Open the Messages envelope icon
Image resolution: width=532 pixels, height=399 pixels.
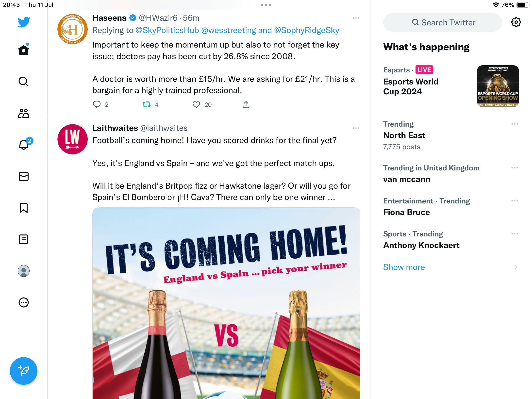coord(24,176)
